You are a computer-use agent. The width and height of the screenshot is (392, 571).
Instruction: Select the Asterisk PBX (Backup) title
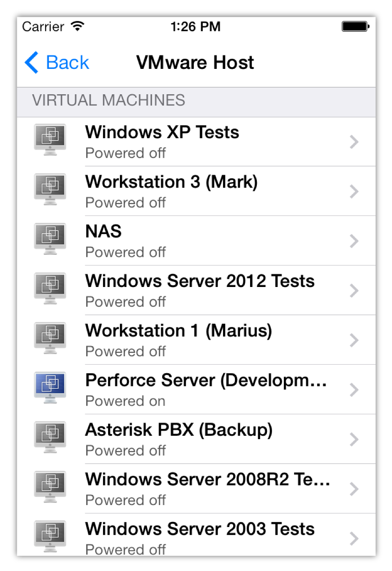[179, 430]
